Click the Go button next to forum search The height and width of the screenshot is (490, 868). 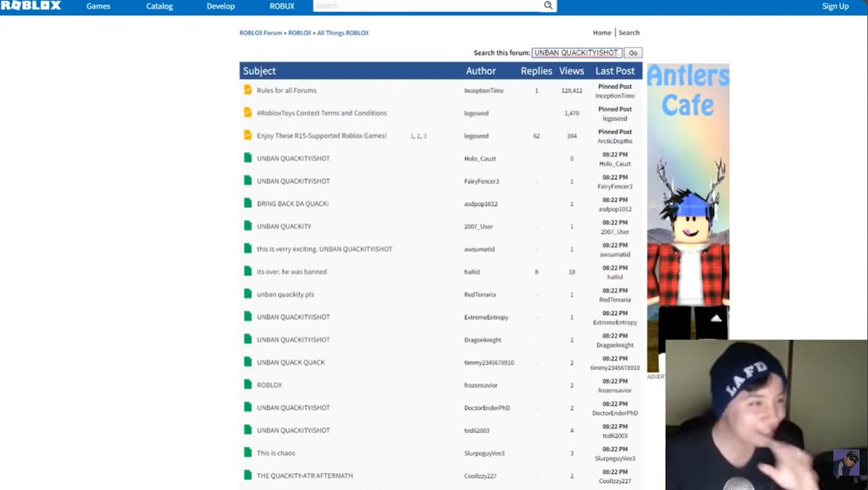pyautogui.click(x=633, y=53)
